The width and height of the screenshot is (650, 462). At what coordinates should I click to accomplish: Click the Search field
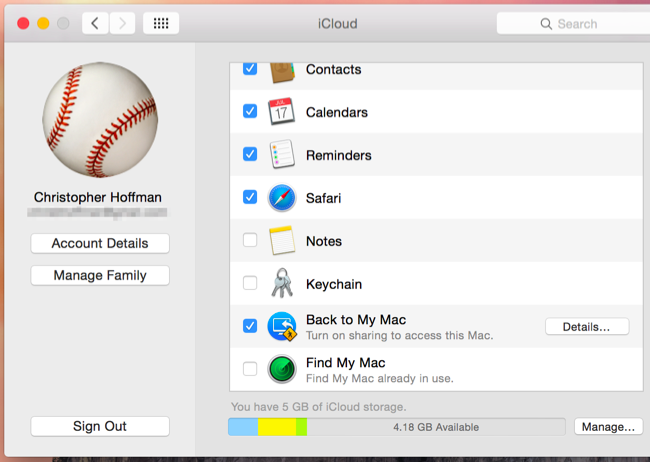coord(572,23)
